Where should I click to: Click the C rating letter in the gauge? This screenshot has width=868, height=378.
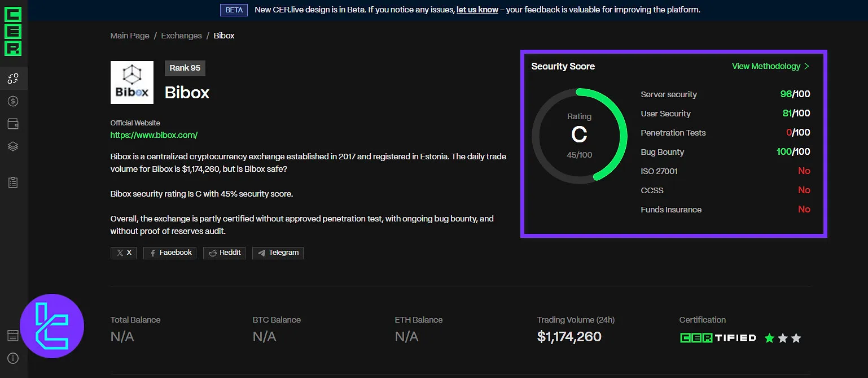[580, 135]
